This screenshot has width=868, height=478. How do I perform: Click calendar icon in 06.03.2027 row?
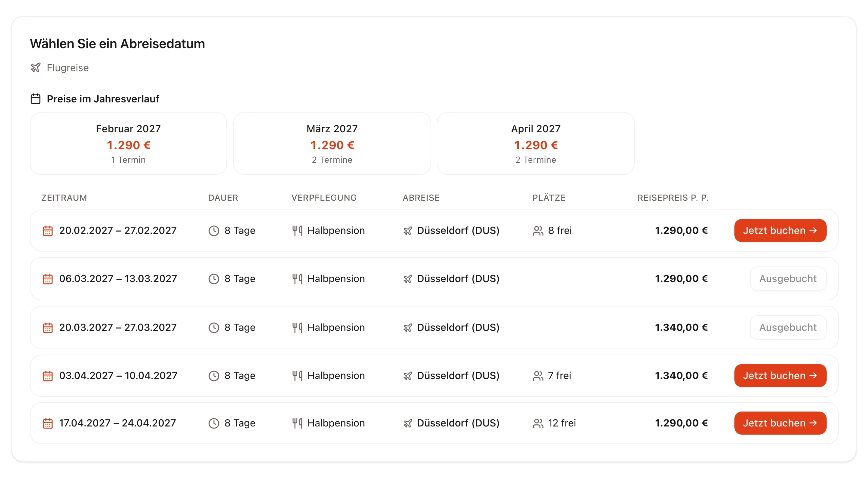tap(48, 279)
